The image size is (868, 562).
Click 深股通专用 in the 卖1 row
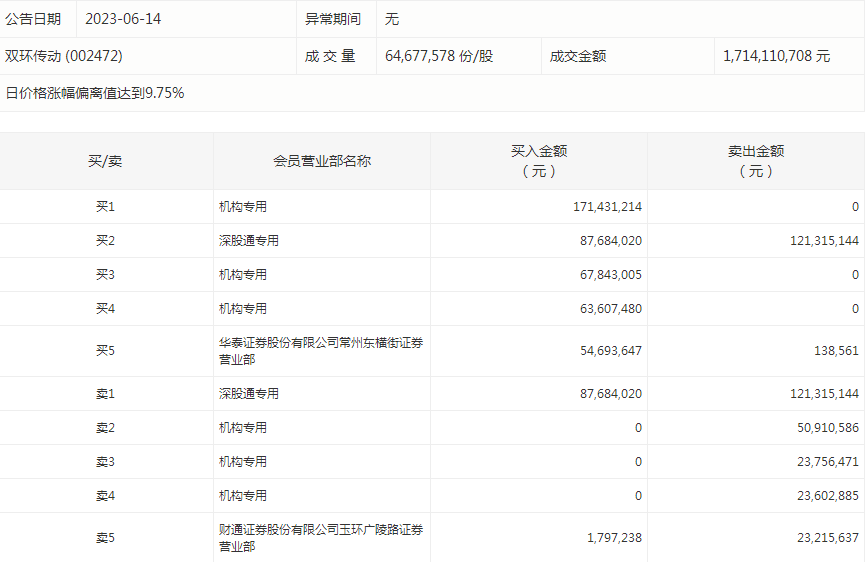pos(249,394)
